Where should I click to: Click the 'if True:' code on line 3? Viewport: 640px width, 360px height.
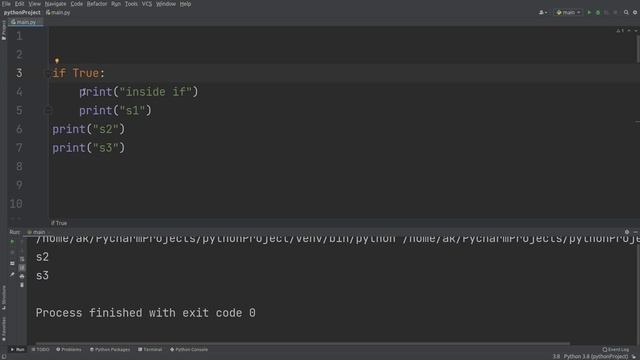coord(78,73)
